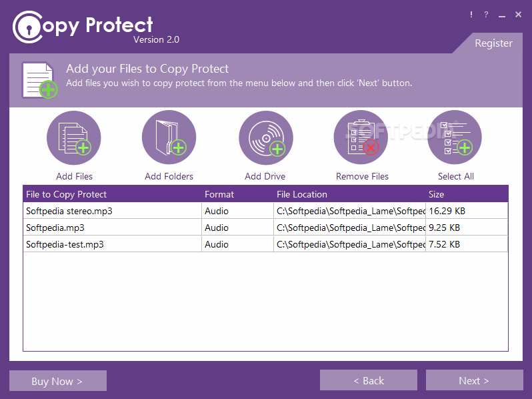Click the Audio format of Softpedia stereo.mp3
Screen dimensions: 532x399
[237, 211]
